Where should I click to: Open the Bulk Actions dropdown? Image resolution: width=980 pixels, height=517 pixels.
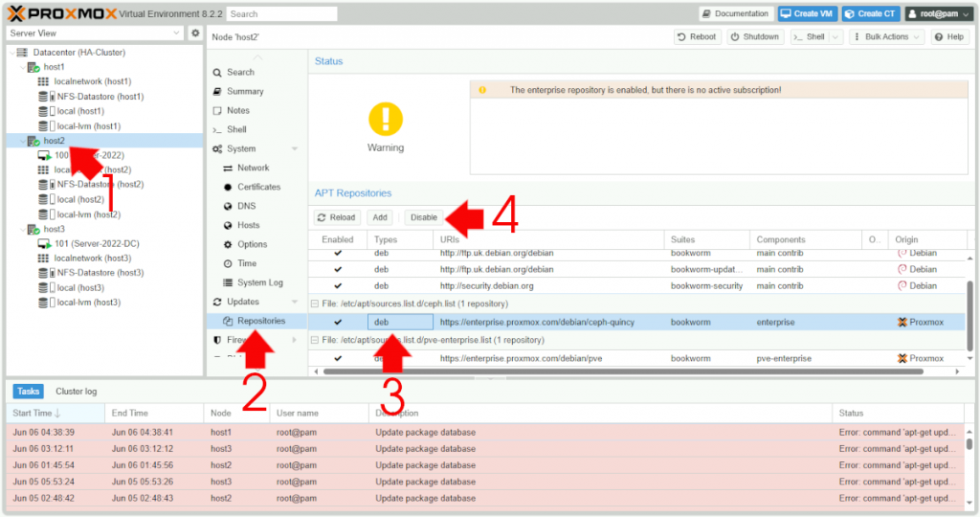[x=886, y=37]
